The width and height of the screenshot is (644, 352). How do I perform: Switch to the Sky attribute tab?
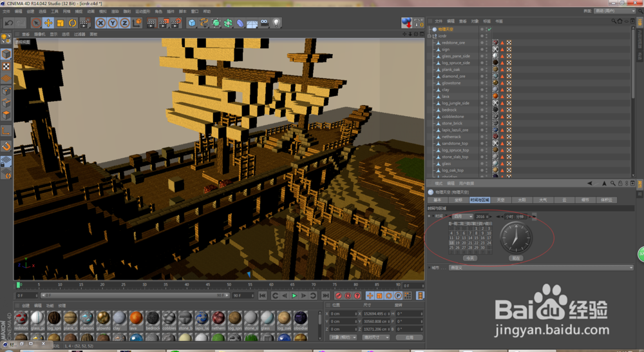point(500,200)
